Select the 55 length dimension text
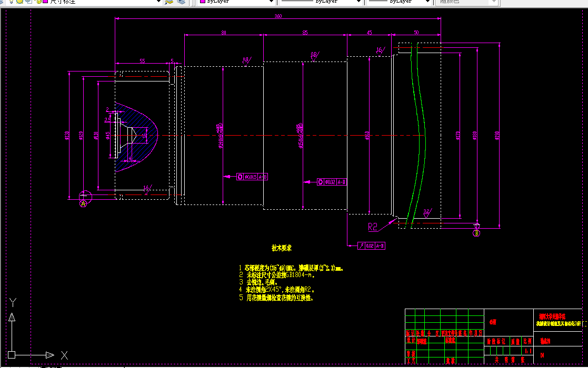Viewport: 588px width, 368px height. tap(143, 61)
